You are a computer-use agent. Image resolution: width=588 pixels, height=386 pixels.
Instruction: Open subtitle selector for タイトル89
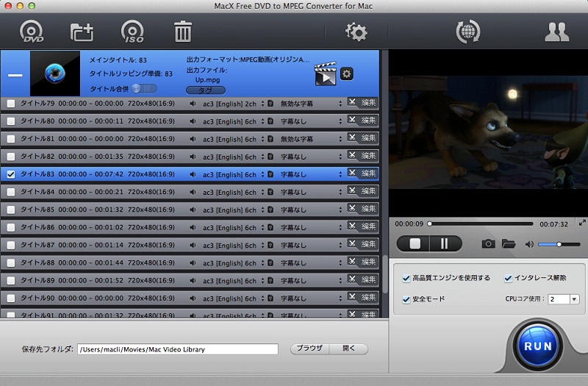340,281
